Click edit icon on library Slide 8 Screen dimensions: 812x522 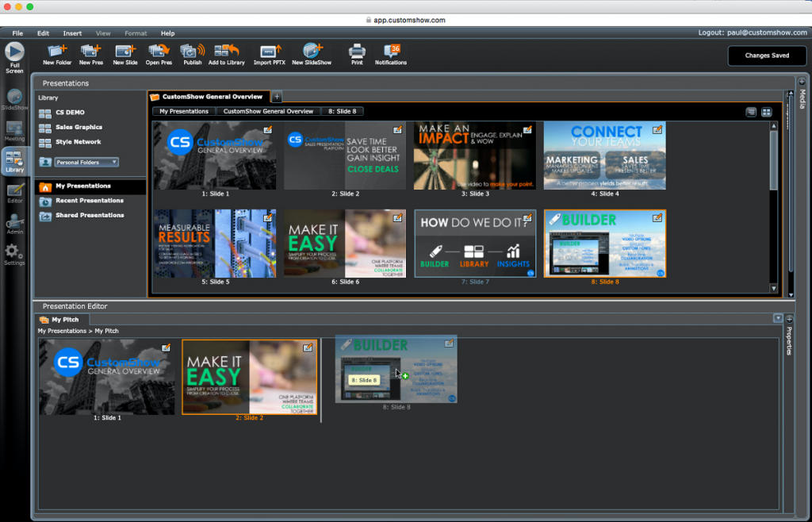coord(657,218)
